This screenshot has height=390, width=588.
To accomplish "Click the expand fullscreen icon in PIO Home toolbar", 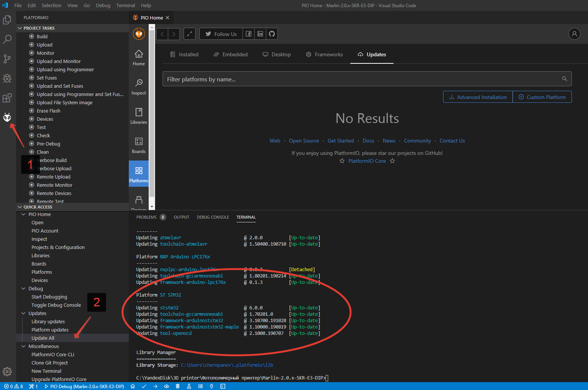I will tap(190, 34).
